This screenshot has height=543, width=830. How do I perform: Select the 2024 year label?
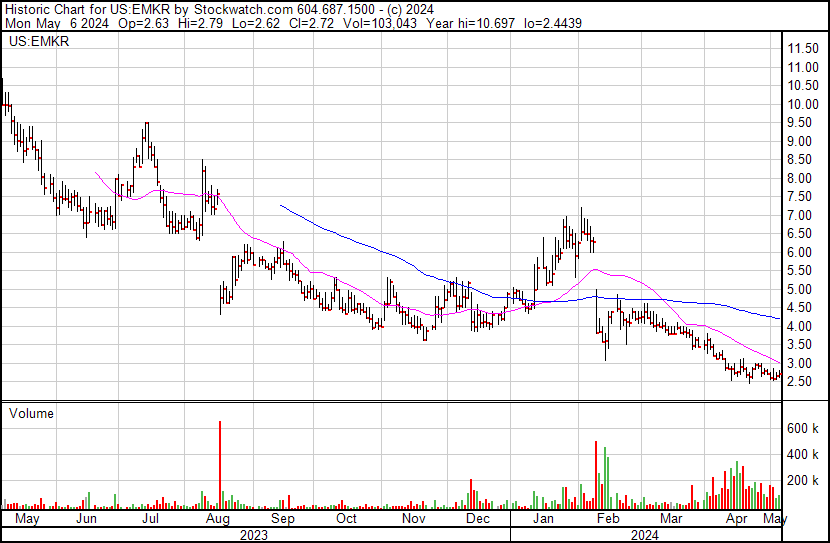(x=645, y=535)
